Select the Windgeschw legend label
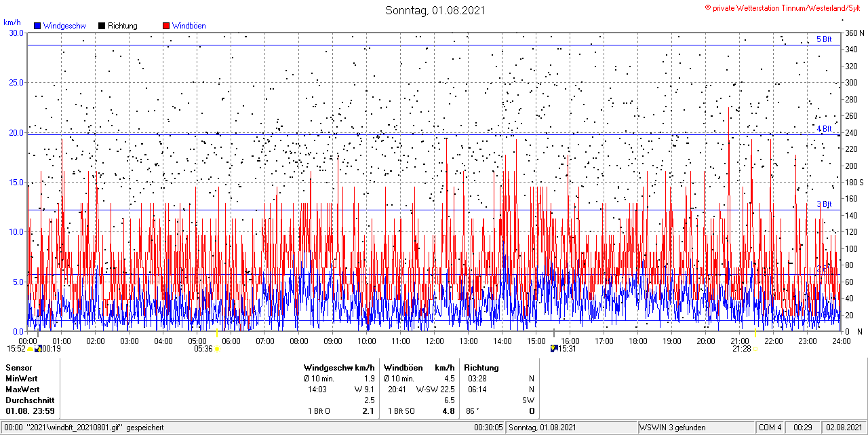Screen dimensions: 868x435 (64, 26)
